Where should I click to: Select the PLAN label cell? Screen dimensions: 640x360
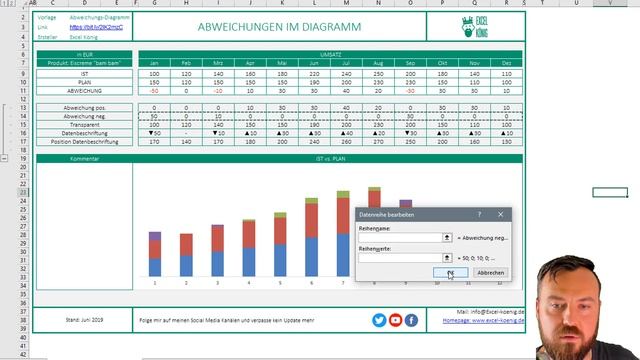pos(84,82)
